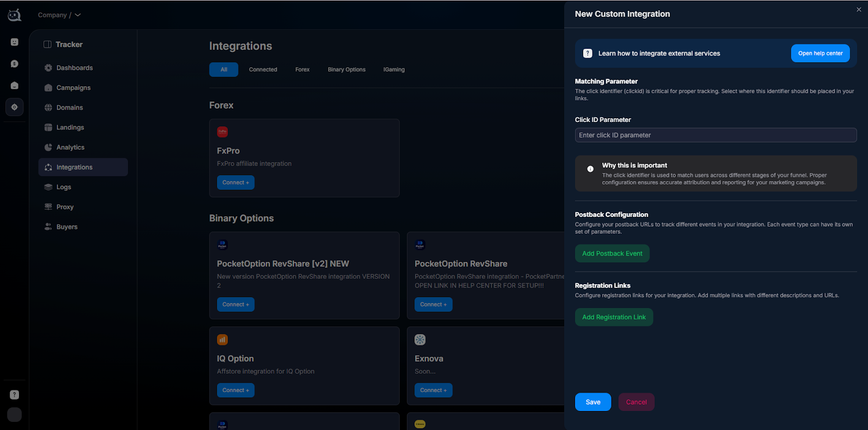Click the Buyers people icon
Image resolution: width=868 pixels, height=430 pixels.
[48, 227]
